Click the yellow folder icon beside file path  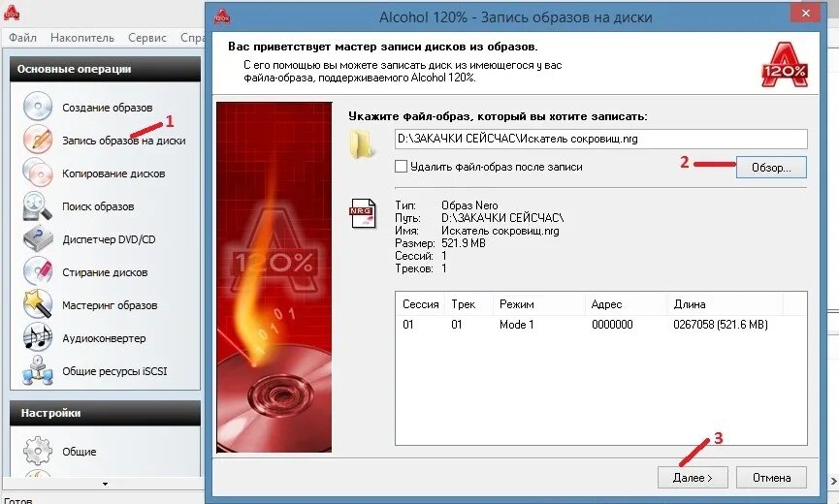coord(361,143)
